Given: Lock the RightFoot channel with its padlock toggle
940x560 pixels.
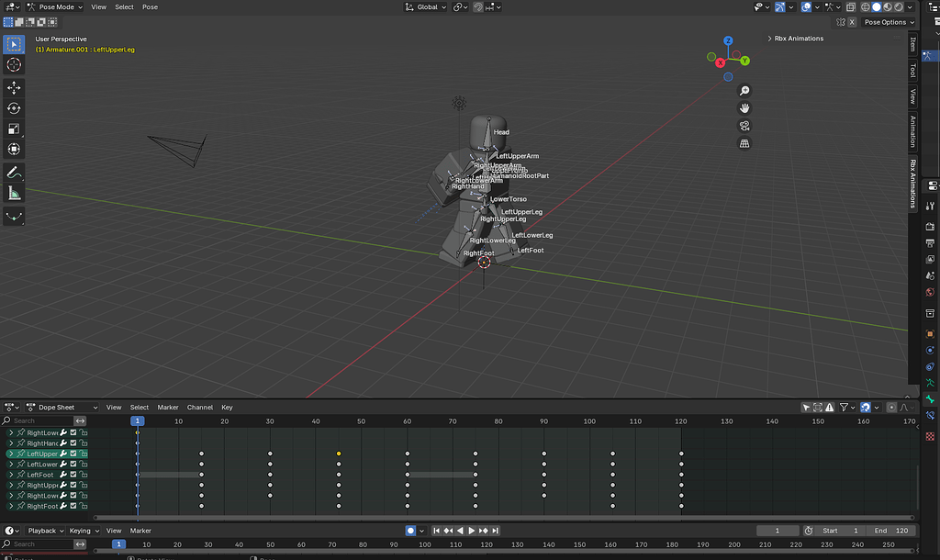Looking at the screenshot, I should click(84, 506).
